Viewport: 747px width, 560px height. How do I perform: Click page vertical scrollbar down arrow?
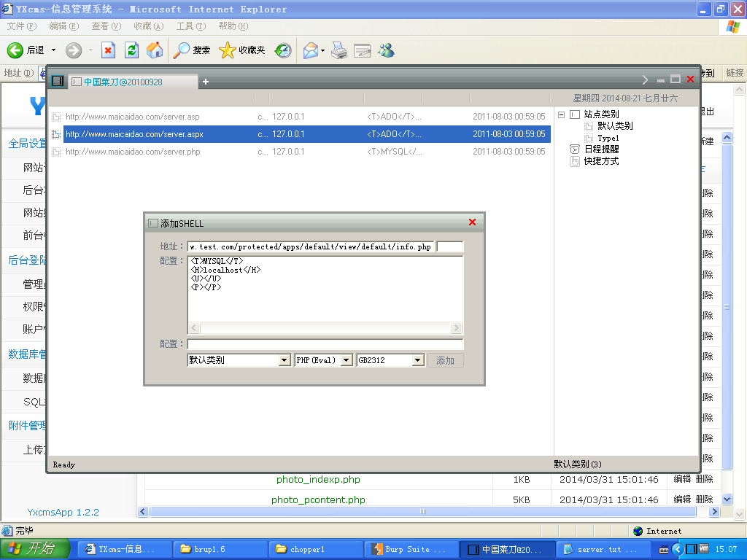727,499
